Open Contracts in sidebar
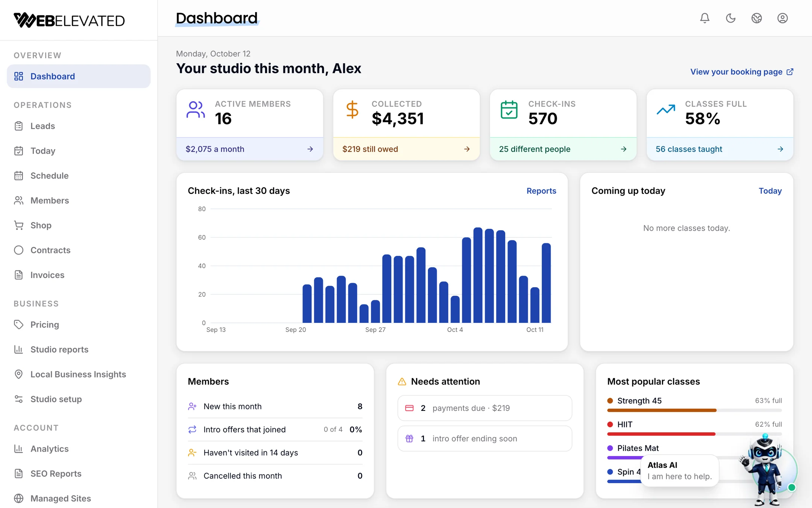The image size is (812, 508). pyautogui.click(x=79, y=250)
